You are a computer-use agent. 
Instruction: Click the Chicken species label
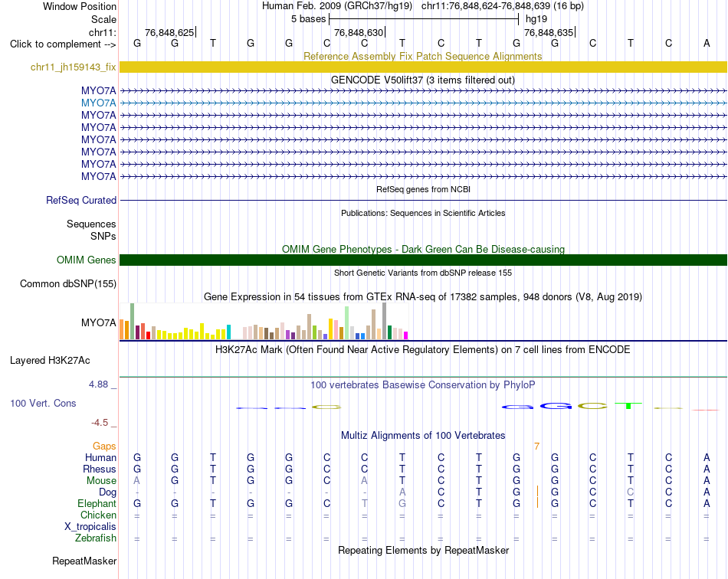[98, 515]
